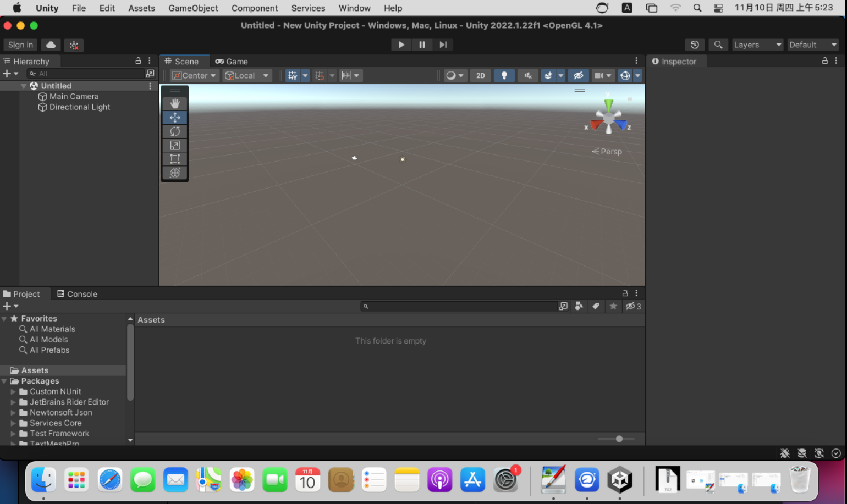The image size is (847, 504).
Task: Select the Scale tool
Action: [x=175, y=145]
